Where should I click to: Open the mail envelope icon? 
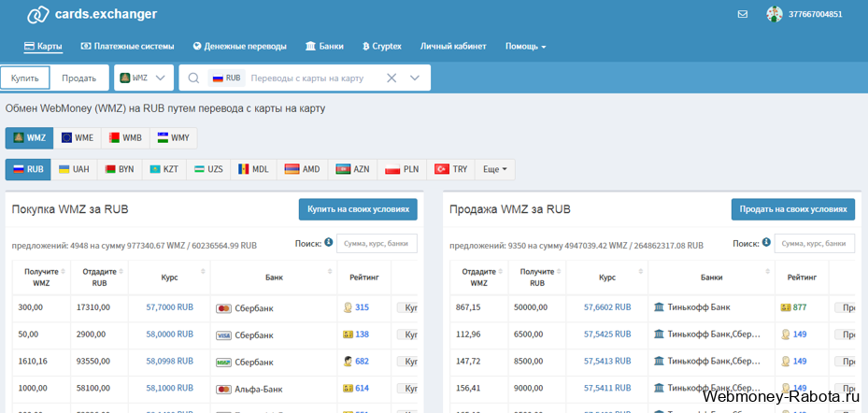743,14
